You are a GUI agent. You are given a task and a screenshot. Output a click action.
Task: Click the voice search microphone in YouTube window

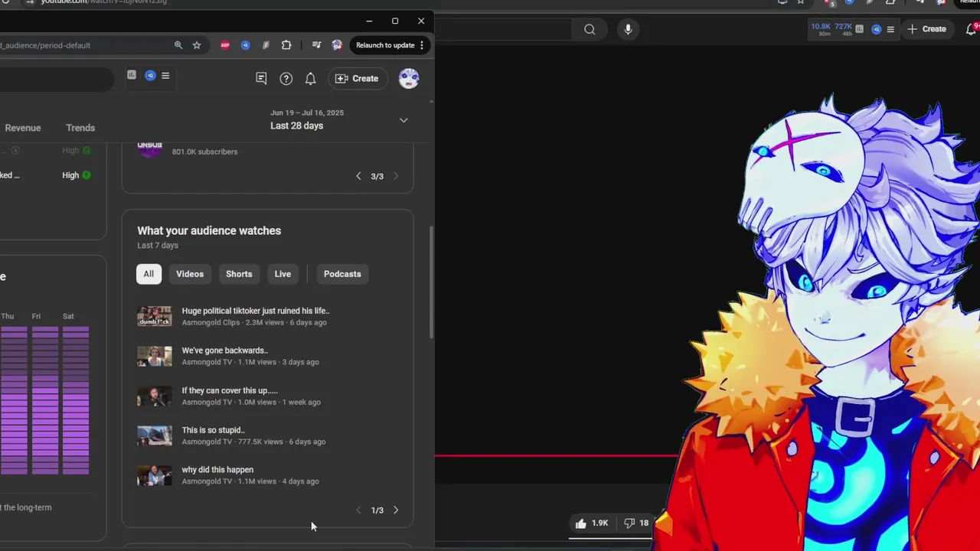pyautogui.click(x=628, y=29)
